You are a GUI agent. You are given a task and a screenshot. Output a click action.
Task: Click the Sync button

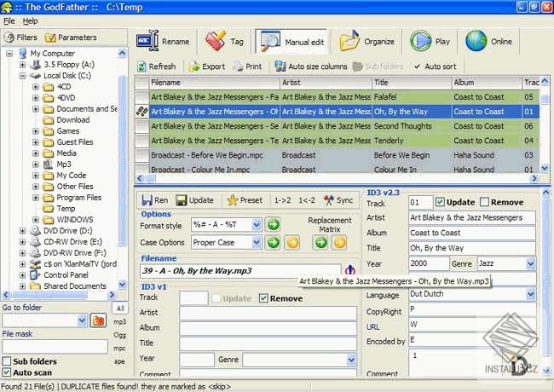[338, 200]
